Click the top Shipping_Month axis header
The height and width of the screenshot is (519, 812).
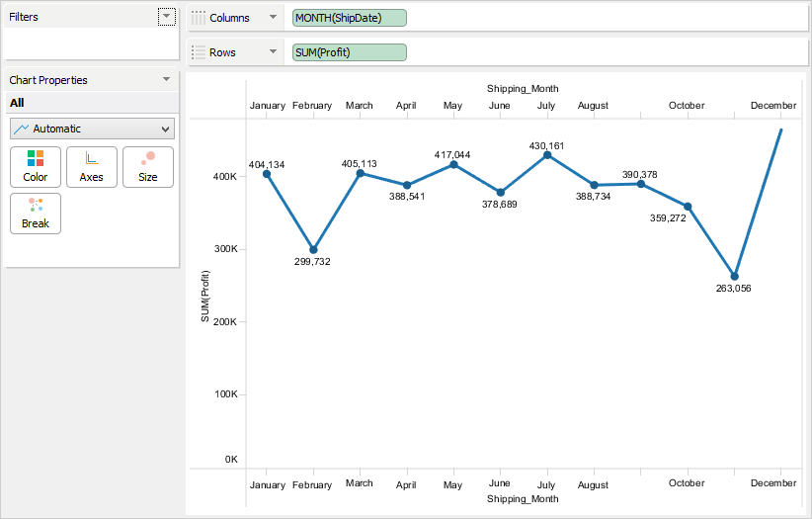pos(523,89)
